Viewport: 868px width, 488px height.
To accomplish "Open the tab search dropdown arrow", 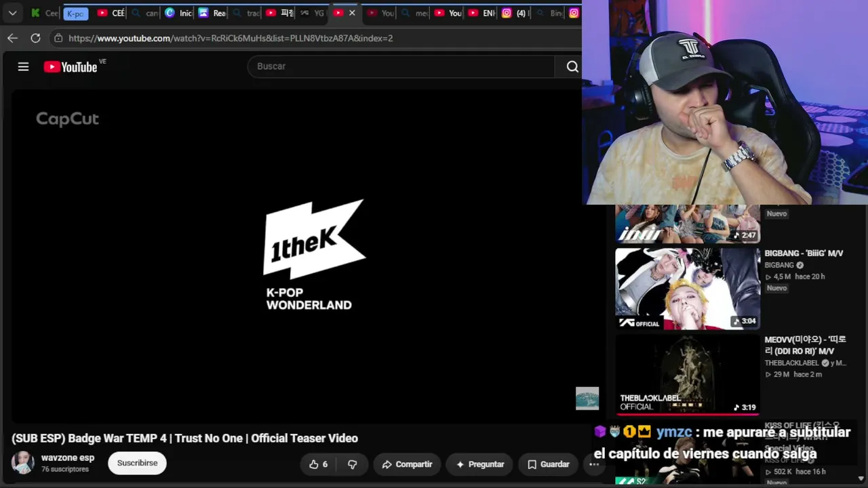I will (12, 13).
